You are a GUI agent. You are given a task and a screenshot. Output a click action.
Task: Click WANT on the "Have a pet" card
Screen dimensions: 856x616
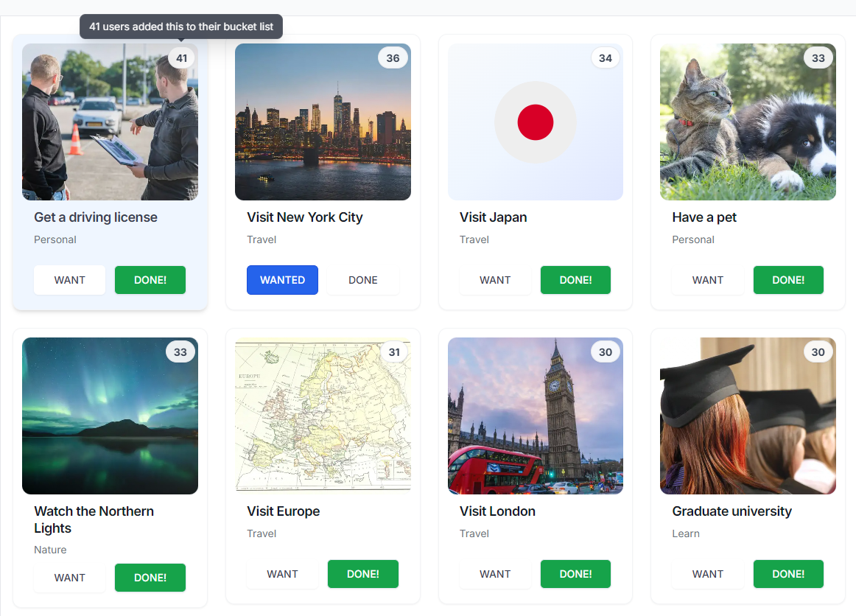708,280
